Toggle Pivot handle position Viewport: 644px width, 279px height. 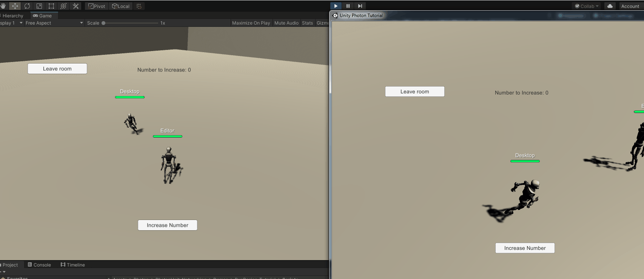coord(97,6)
